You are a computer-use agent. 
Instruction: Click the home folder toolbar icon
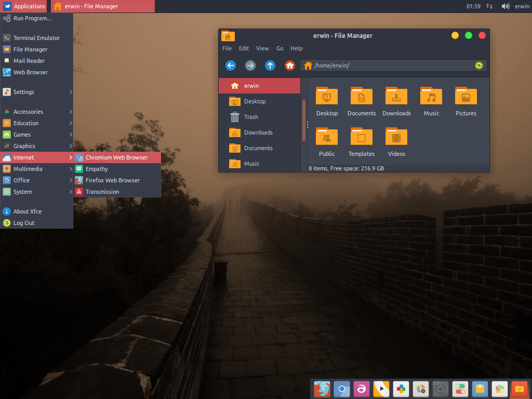[290, 65]
